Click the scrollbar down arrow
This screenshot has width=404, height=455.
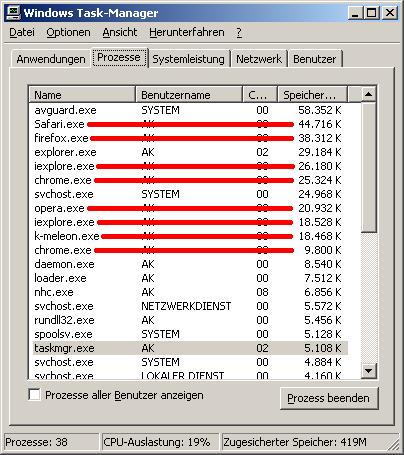coord(369,370)
